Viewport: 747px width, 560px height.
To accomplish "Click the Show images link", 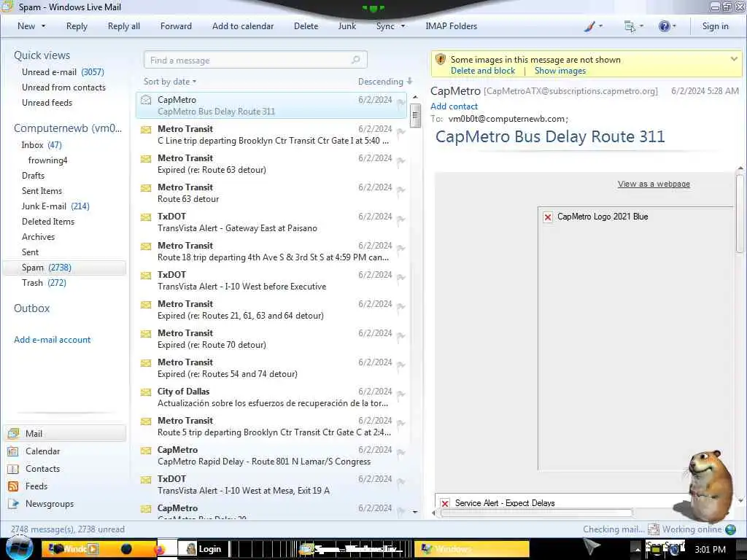I will tap(560, 71).
